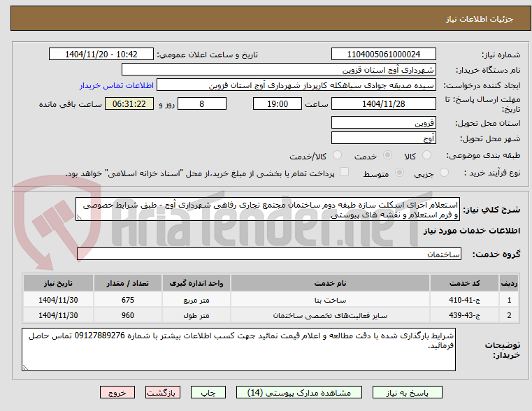Click the نوع فرآیند خرید label

pyautogui.click(x=492, y=173)
